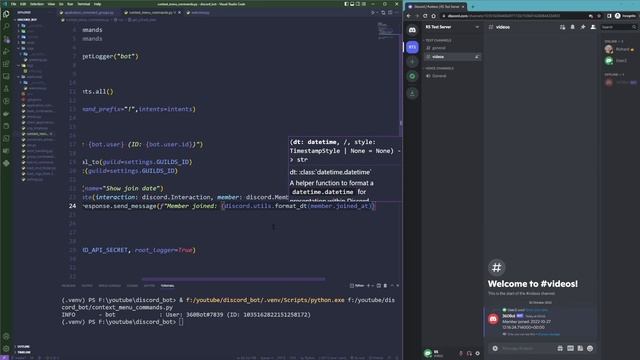Click the Split Editor icon in VS Code
The height and width of the screenshot is (360, 640).
tap(390, 13)
